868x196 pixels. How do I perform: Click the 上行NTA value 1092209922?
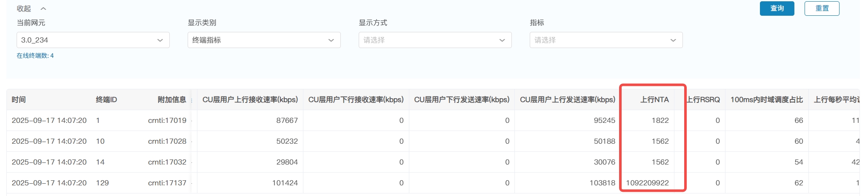[x=647, y=183]
